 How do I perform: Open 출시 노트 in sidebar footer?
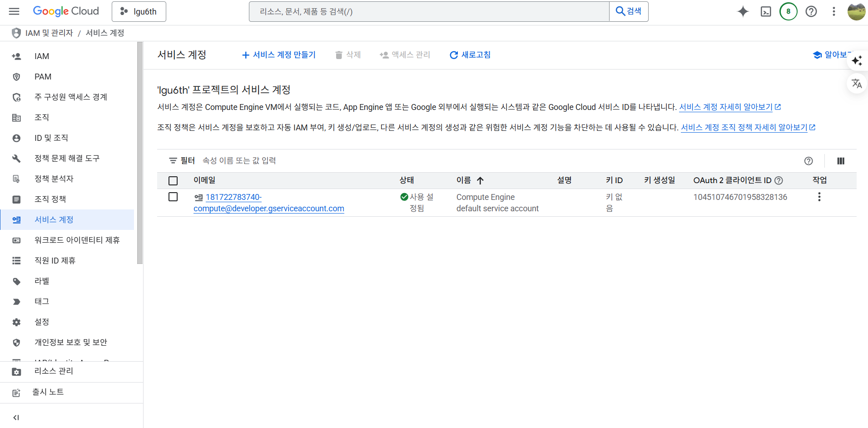pos(71,393)
